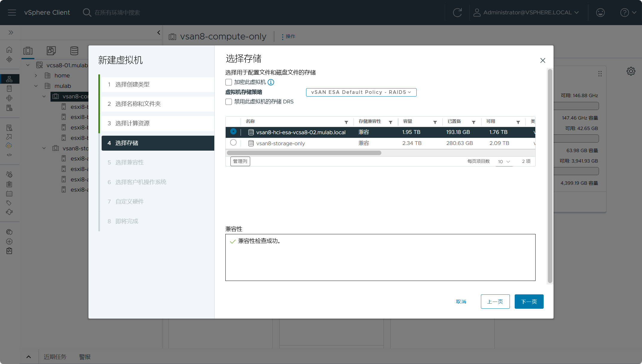The width and height of the screenshot is (642, 364).
Task: Go to step 1 选择创建类型
Action: point(158,85)
